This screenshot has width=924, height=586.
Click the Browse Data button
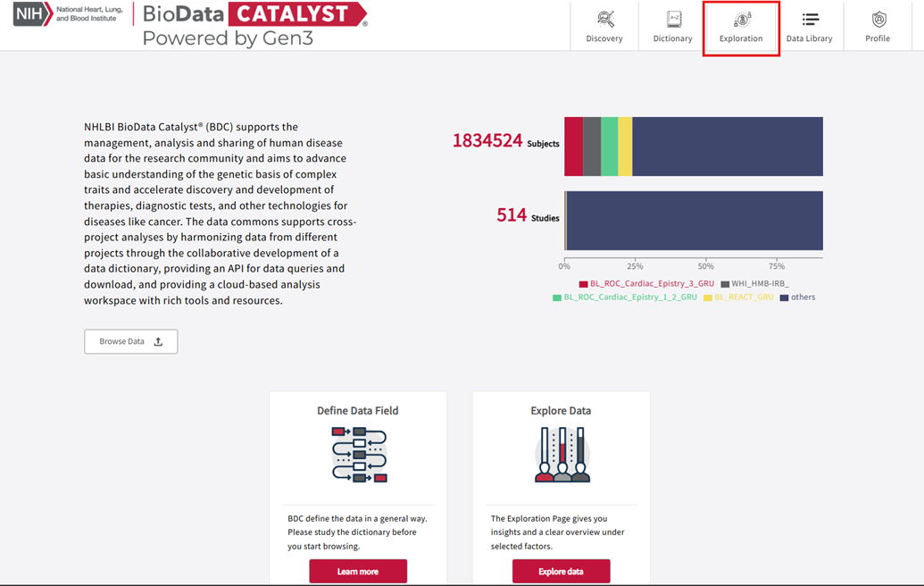(131, 341)
